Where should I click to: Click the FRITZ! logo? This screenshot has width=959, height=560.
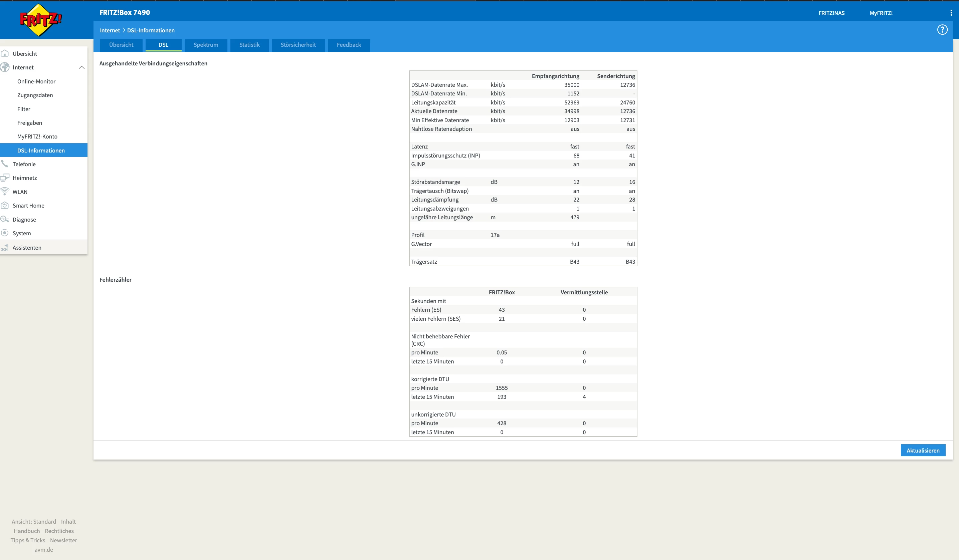[40, 20]
